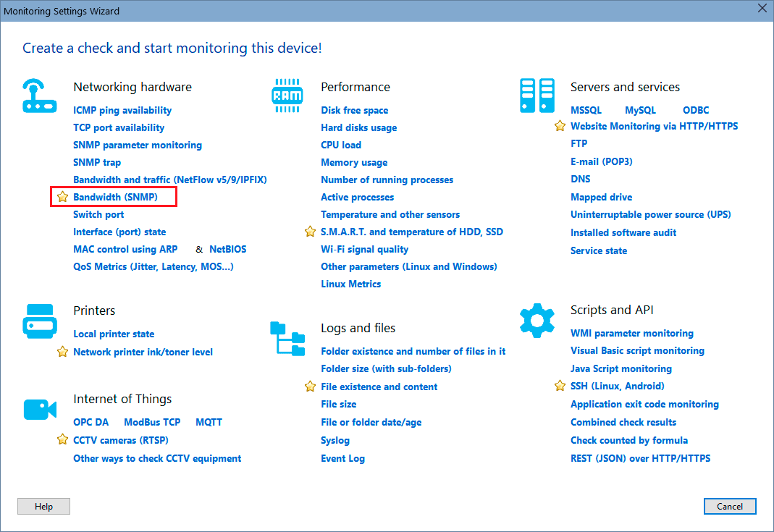774x532 pixels.
Task: Click the star beside Bandwidth (SNMP)
Action: pos(62,196)
